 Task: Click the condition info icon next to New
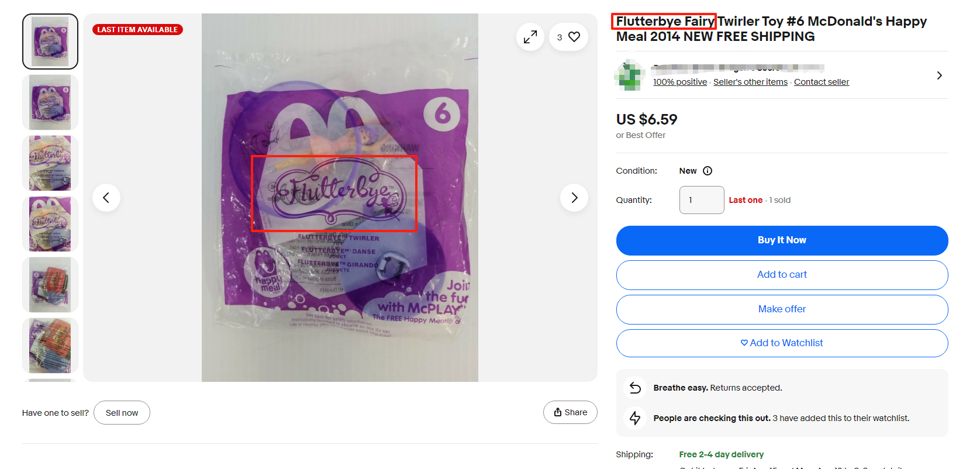point(708,171)
